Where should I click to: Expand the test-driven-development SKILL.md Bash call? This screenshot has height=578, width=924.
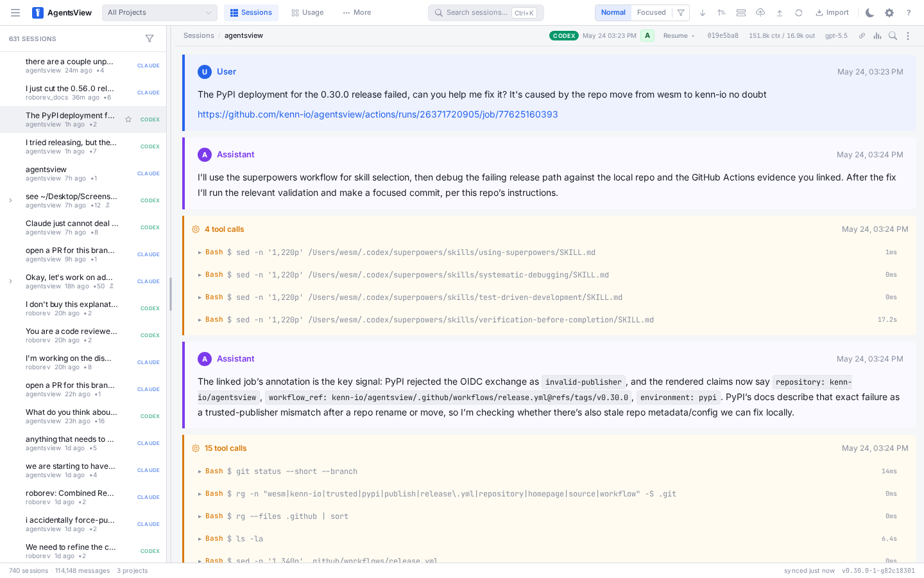(549, 297)
